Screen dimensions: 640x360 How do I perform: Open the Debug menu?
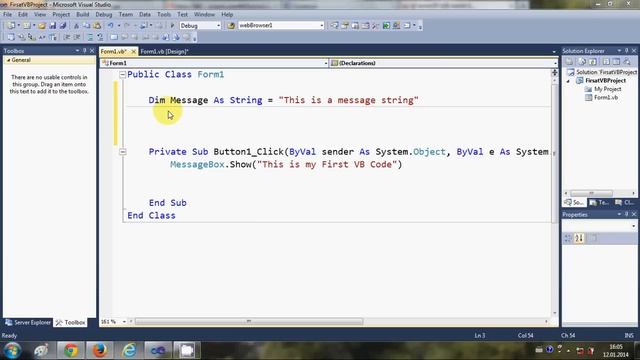pos(104,14)
